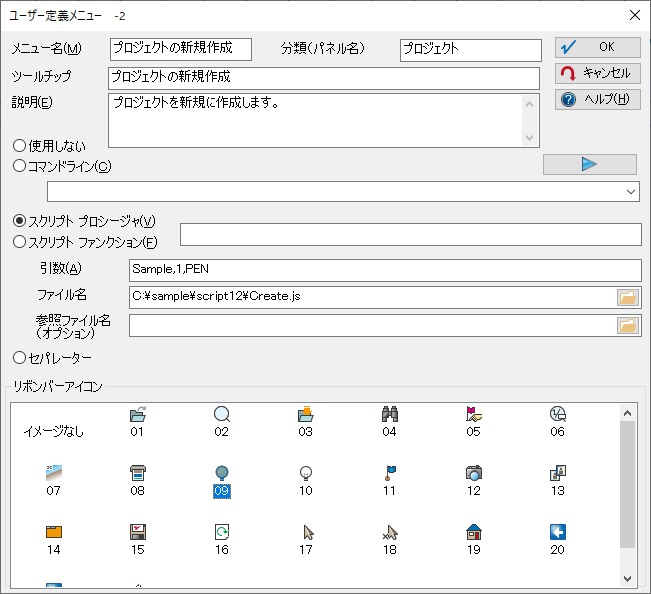Click icon list scrollbar up arrow

click(627, 413)
